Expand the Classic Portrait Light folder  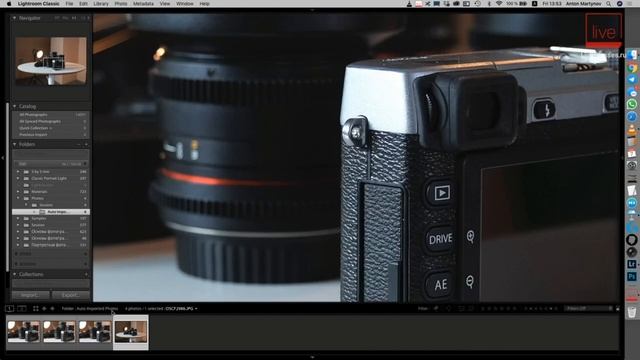[18, 178]
